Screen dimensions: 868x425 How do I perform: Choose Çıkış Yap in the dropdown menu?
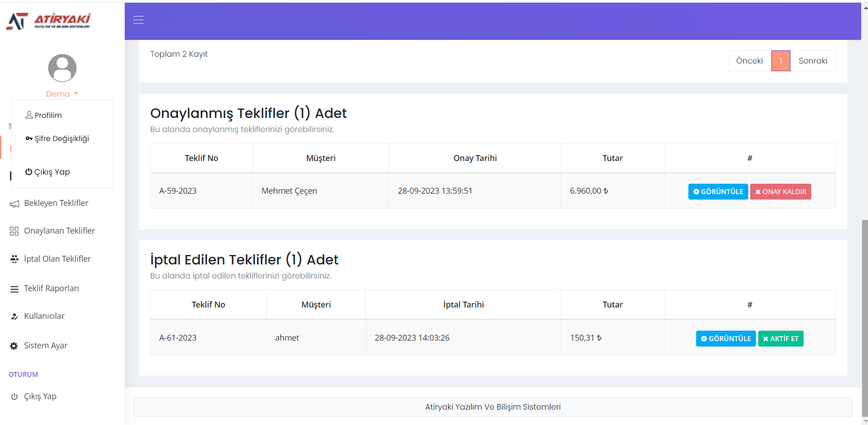48,172
